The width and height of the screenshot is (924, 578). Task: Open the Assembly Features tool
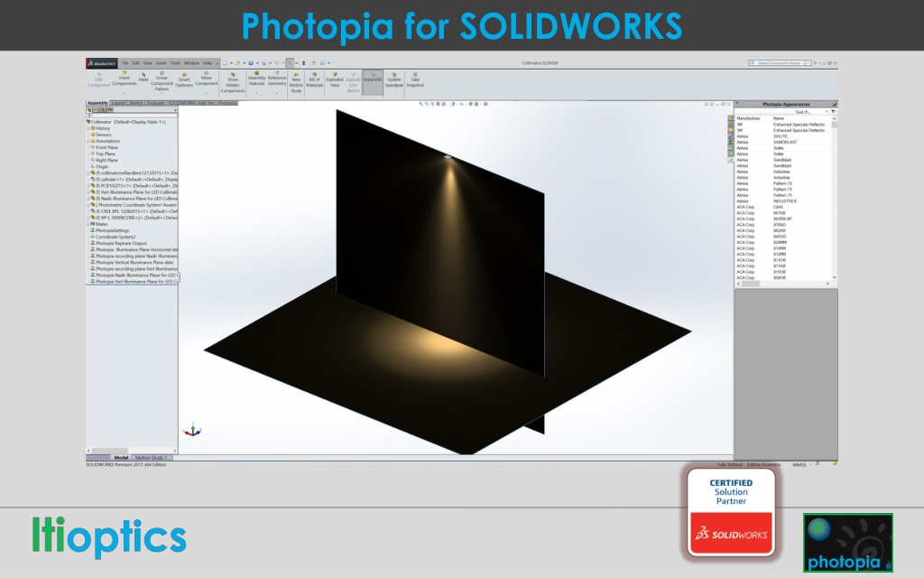tap(256, 79)
